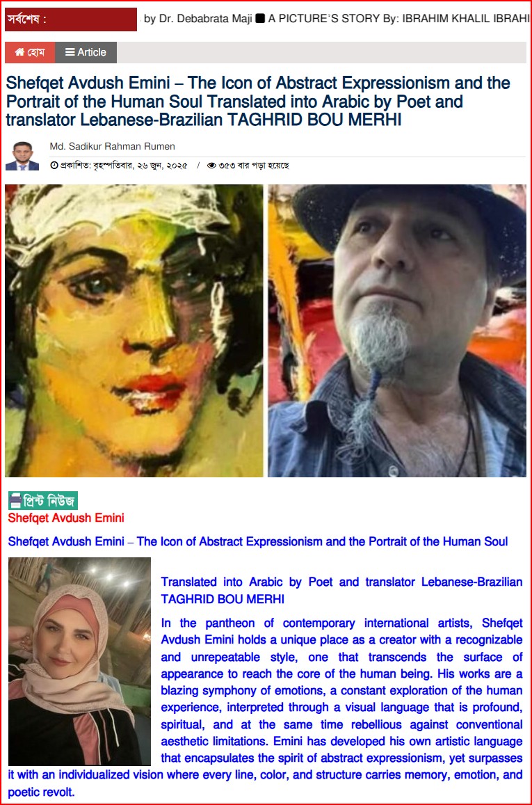Image resolution: width=532 pixels, height=805 pixels.
Task: Click the প্রিন্ট নিউজ print button
Action: click(43, 500)
